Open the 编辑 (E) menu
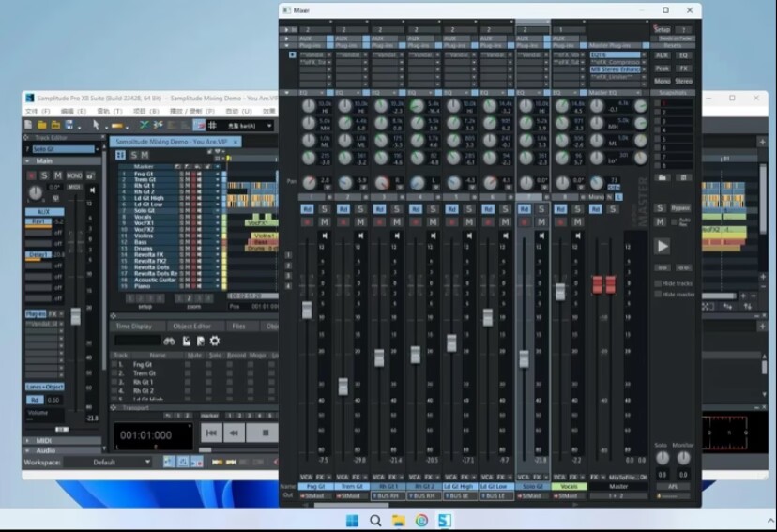This screenshot has width=777, height=532. [x=73, y=111]
